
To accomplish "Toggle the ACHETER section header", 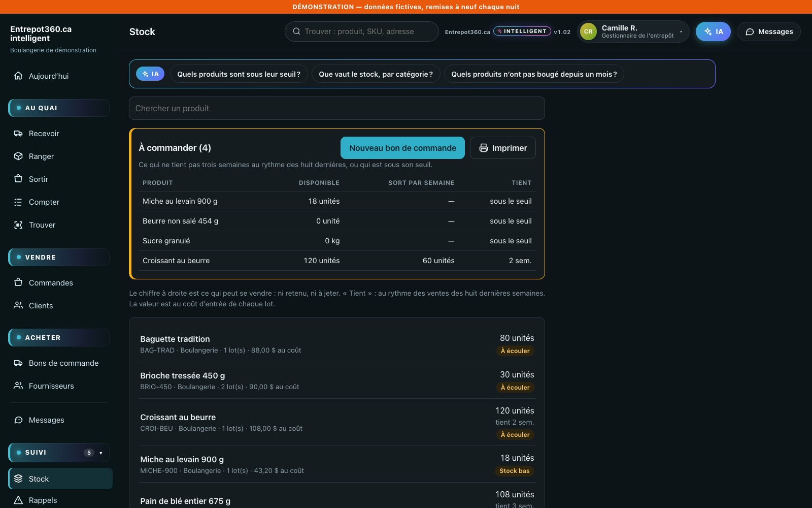I will point(59,337).
